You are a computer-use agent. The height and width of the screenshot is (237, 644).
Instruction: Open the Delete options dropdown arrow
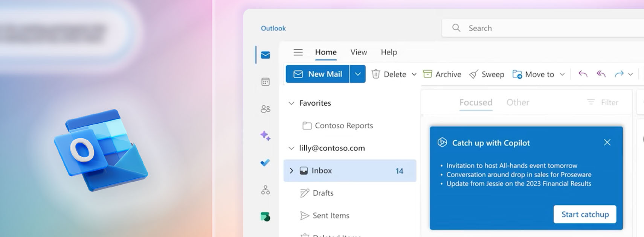[x=414, y=74]
